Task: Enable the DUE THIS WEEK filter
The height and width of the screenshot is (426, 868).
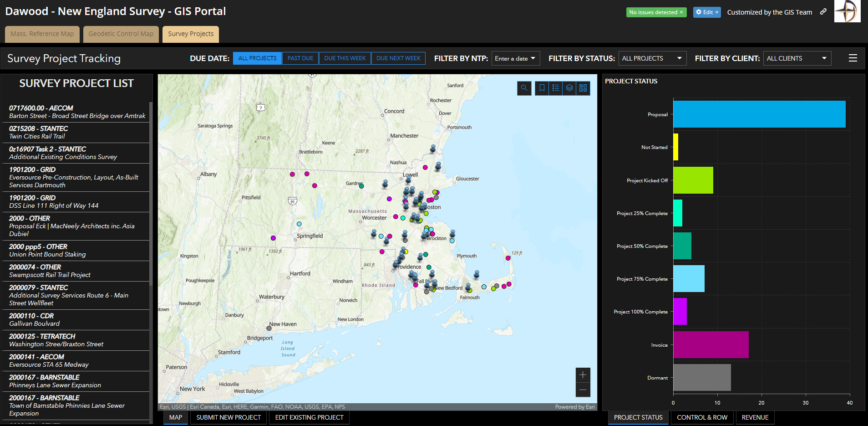Action: [345, 58]
